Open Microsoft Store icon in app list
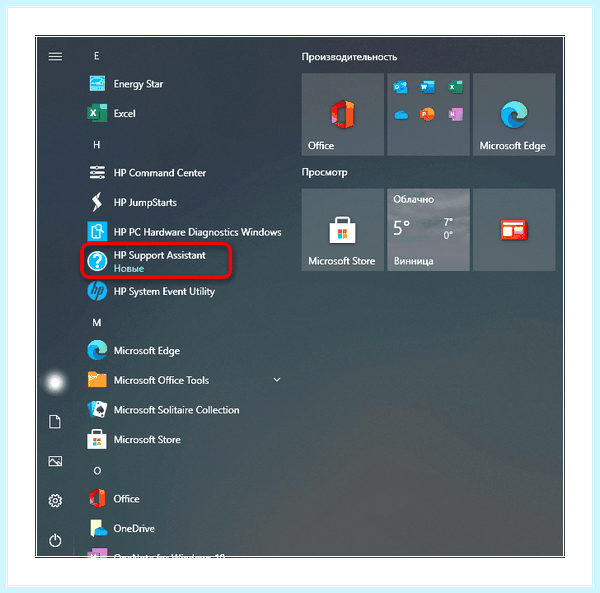The image size is (600, 593). (97, 439)
